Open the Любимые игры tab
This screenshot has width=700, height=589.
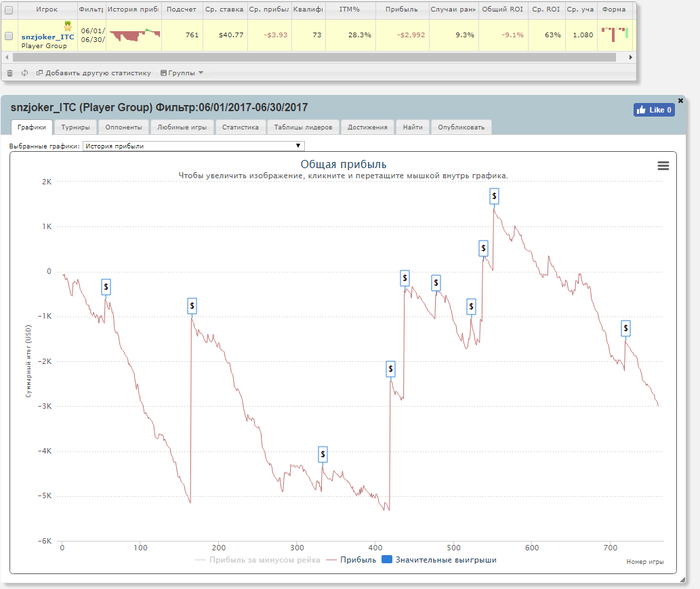click(182, 127)
